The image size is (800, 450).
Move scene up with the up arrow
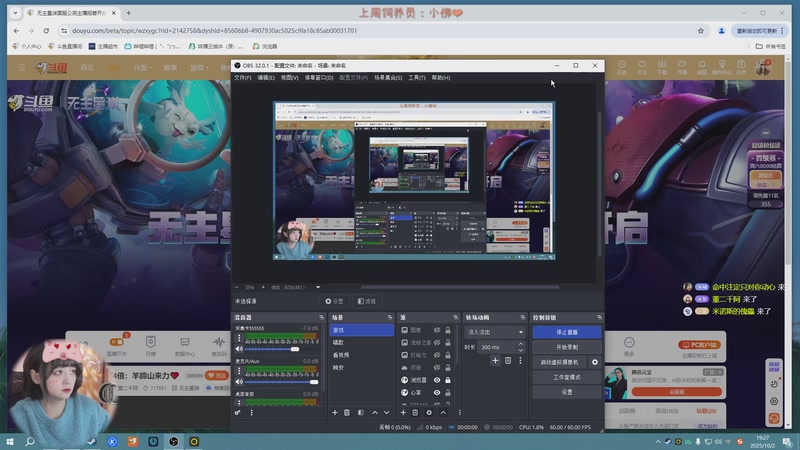(x=374, y=412)
